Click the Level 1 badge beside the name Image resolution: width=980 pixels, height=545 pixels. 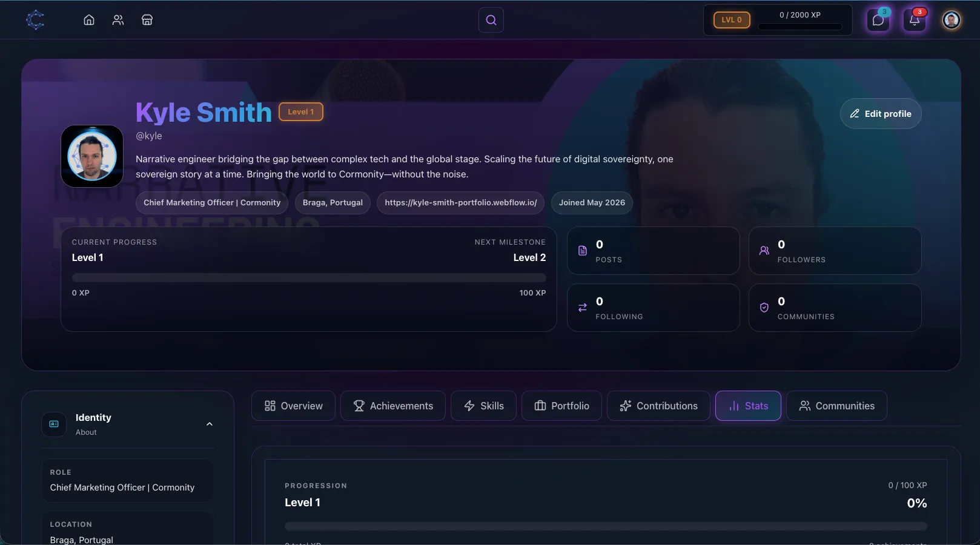301,112
